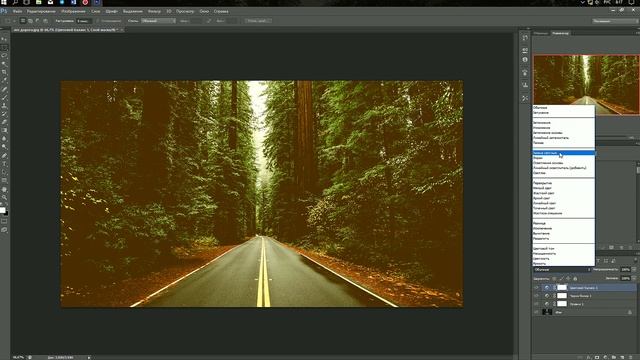The width and height of the screenshot is (640, 360).
Task: Choose 'Замена светлым' blend mode
Action: tap(563, 153)
